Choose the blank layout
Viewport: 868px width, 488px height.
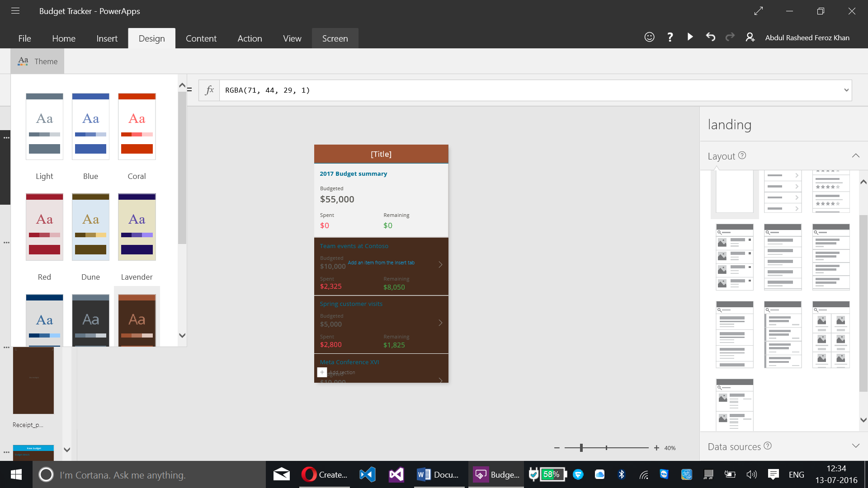click(735, 191)
